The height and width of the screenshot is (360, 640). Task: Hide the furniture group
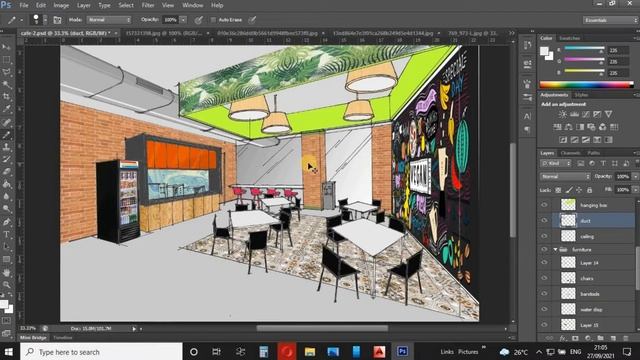point(544,249)
